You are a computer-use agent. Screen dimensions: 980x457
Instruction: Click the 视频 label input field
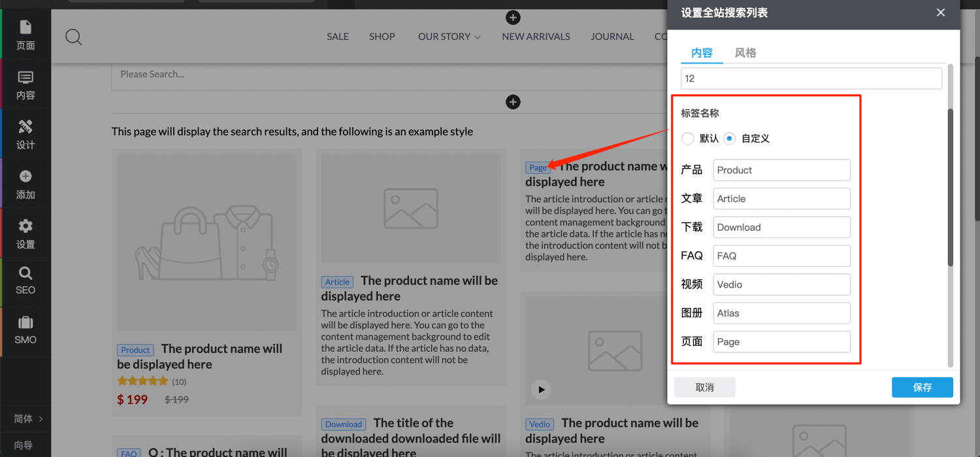(781, 284)
